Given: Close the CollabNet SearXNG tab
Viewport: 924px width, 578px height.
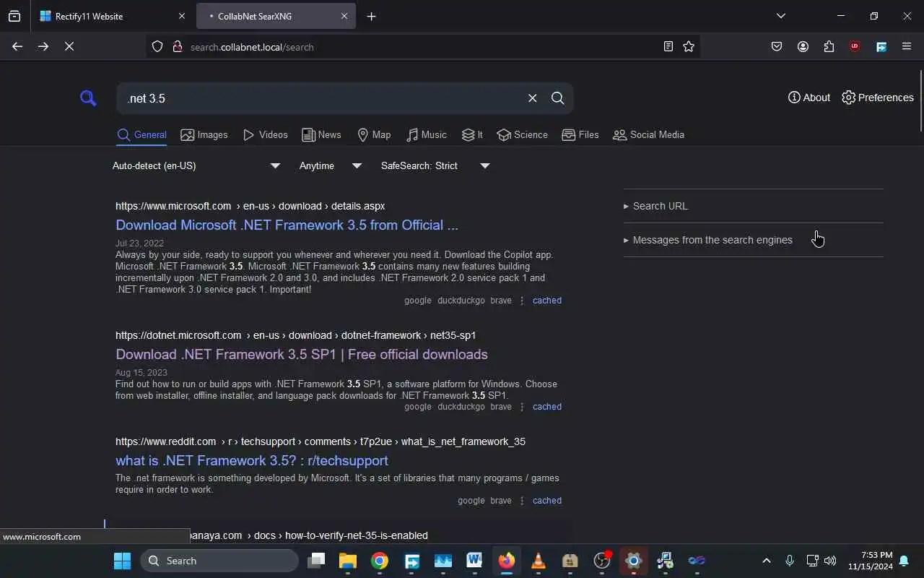Looking at the screenshot, I should click(344, 16).
